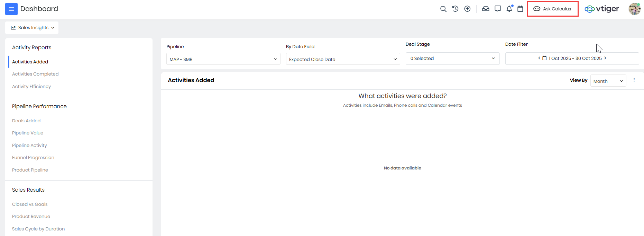This screenshot has height=236, width=644.
Task: Advance to next date range arrow
Action: point(605,58)
